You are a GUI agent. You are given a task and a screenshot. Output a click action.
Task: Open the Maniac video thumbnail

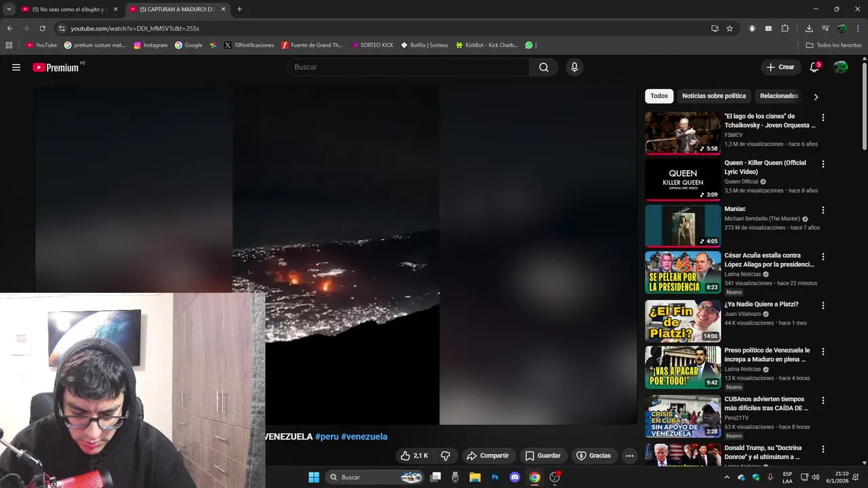pos(683,226)
